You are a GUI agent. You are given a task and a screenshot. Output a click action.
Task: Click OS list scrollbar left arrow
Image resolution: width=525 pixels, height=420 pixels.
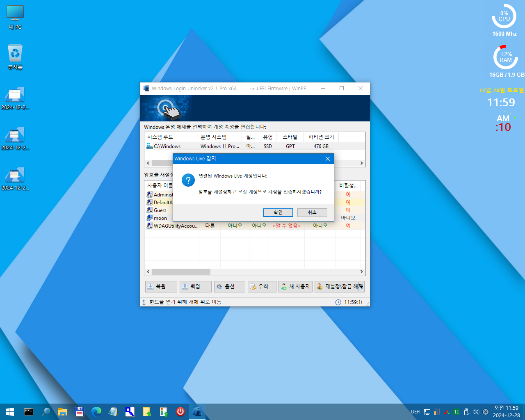[x=148, y=163]
